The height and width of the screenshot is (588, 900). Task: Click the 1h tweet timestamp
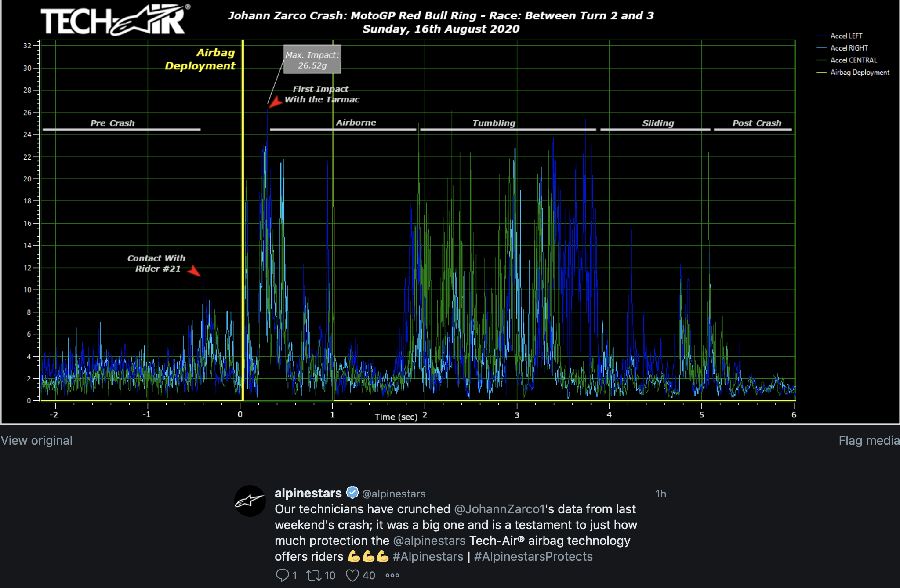(x=660, y=494)
